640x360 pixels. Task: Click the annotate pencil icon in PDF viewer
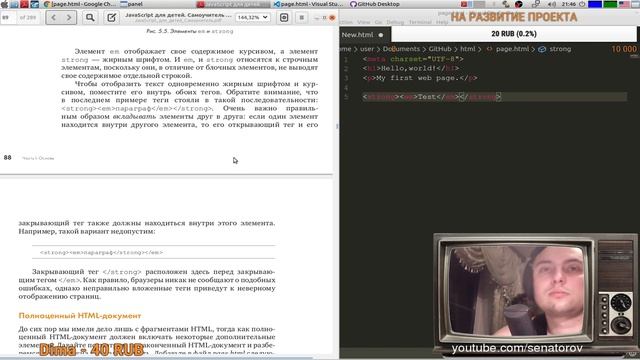point(111,18)
